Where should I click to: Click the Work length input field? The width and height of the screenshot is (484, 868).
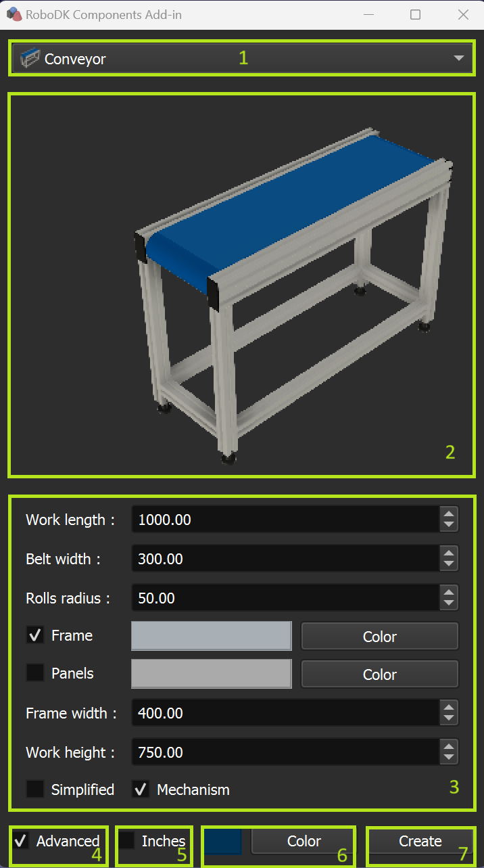tap(285, 520)
